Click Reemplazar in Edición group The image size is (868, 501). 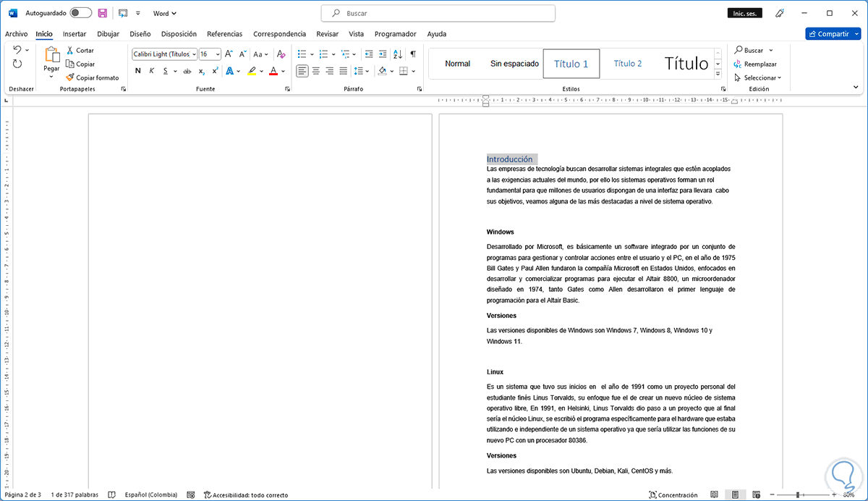point(755,64)
